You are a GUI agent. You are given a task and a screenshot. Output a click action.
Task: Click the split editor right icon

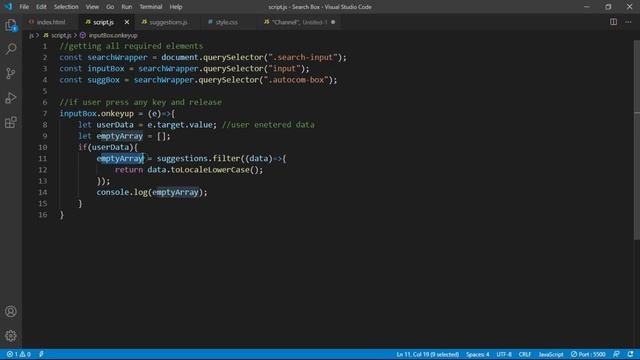point(613,22)
